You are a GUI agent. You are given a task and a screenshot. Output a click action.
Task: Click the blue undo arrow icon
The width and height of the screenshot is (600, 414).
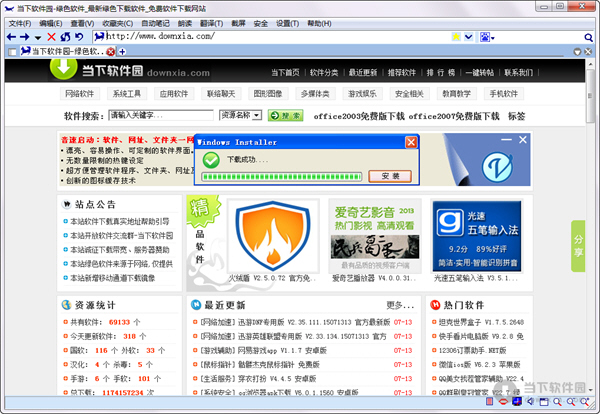click(x=79, y=37)
